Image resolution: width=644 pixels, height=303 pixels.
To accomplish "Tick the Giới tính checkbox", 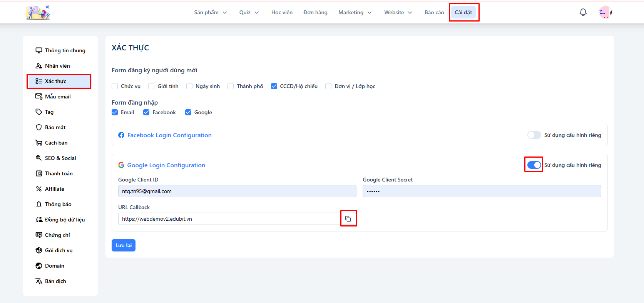I will point(151,86).
